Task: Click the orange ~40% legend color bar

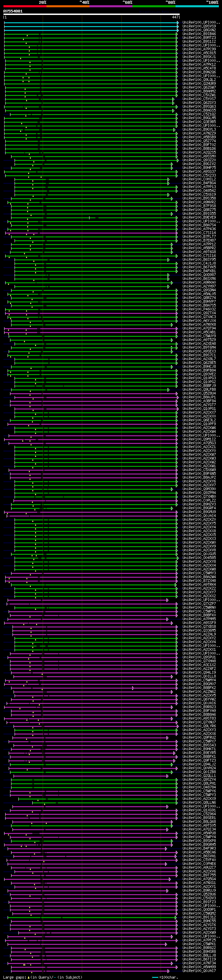Action: coord(68,6)
